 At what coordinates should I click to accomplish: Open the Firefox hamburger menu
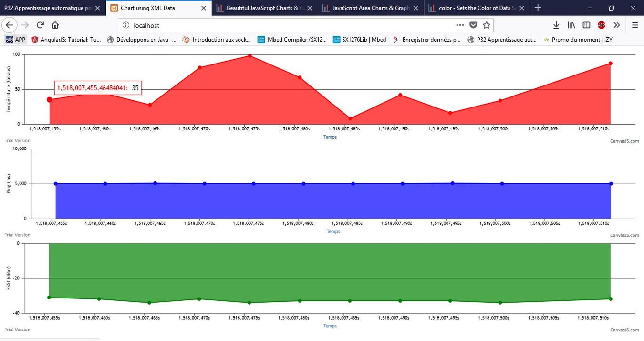point(635,25)
